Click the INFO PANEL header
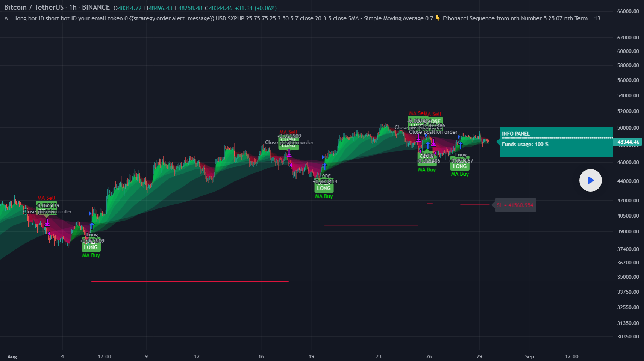The height and width of the screenshot is (361, 644). 515,134
